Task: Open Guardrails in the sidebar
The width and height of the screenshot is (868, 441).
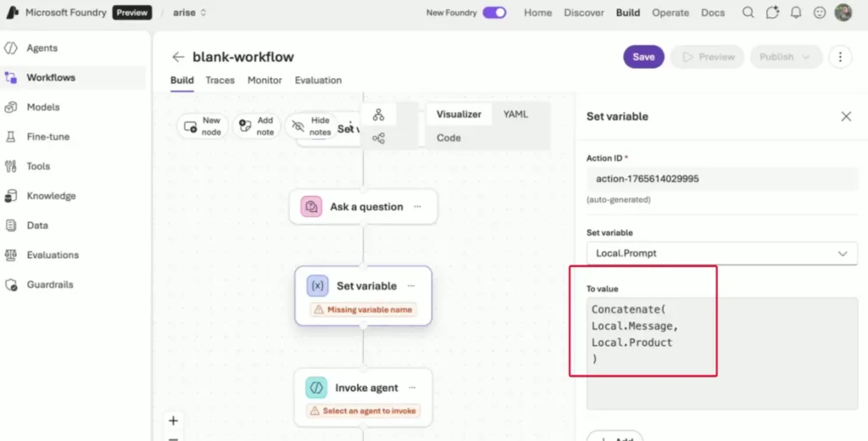Action: tap(51, 285)
